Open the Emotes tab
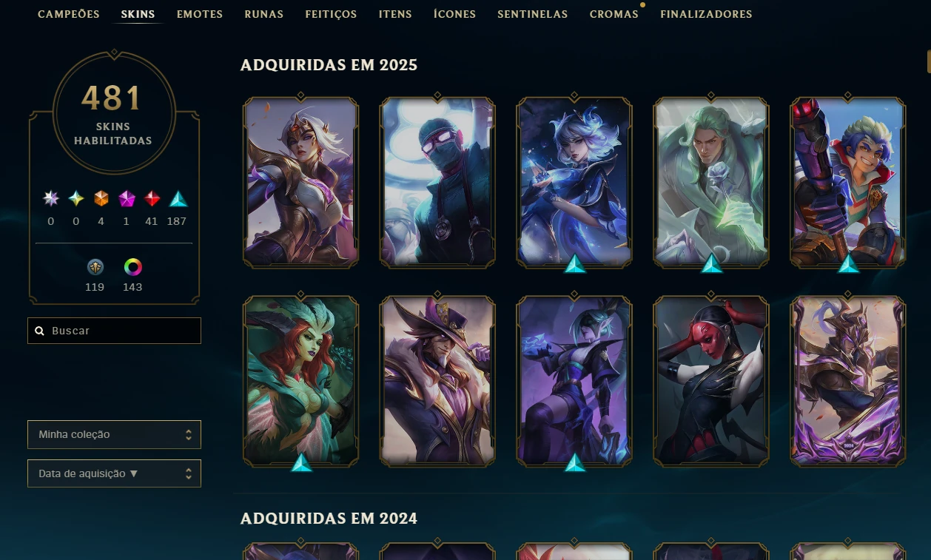 (x=200, y=14)
